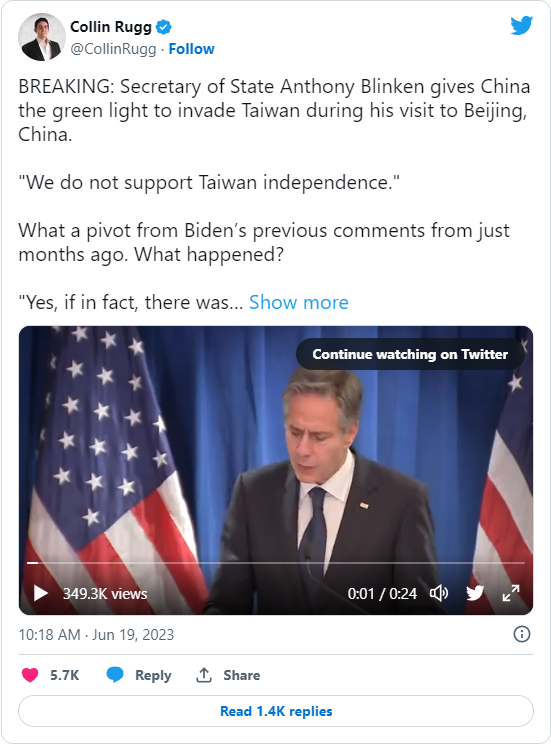Viewport: 551px width, 747px height.
Task: Open the Collin Rugg display name
Action: click(x=111, y=27)
